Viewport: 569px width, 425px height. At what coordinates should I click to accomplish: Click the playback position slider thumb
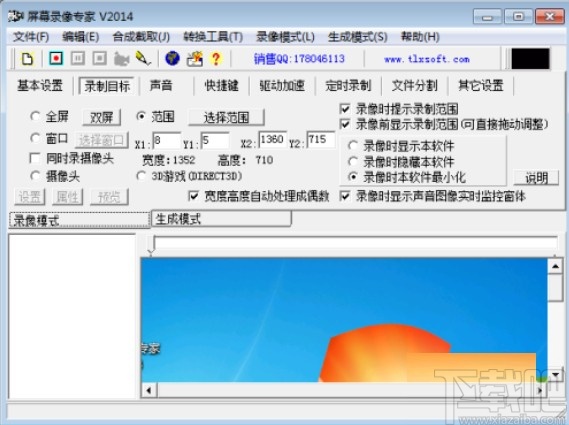(152, 245)
